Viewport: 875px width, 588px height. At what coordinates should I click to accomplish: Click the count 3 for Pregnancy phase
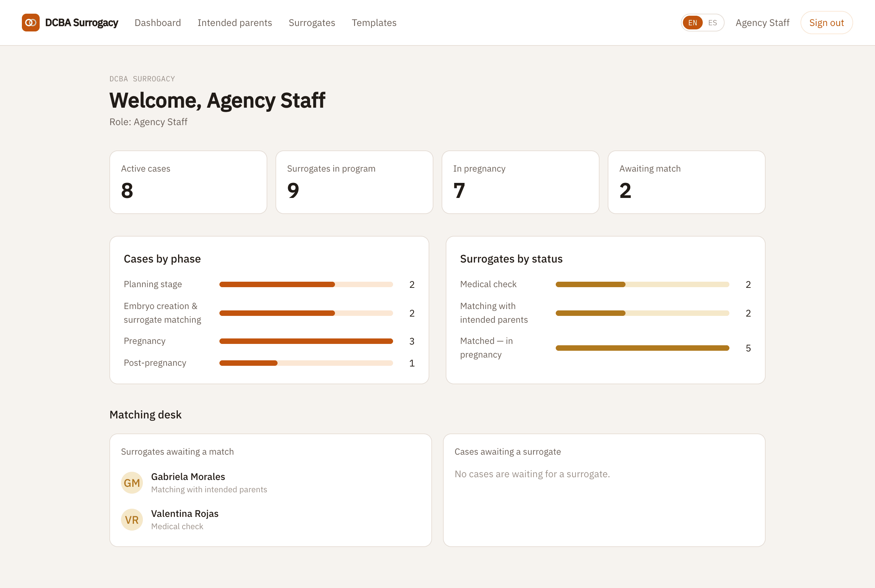tap(412, 341)
